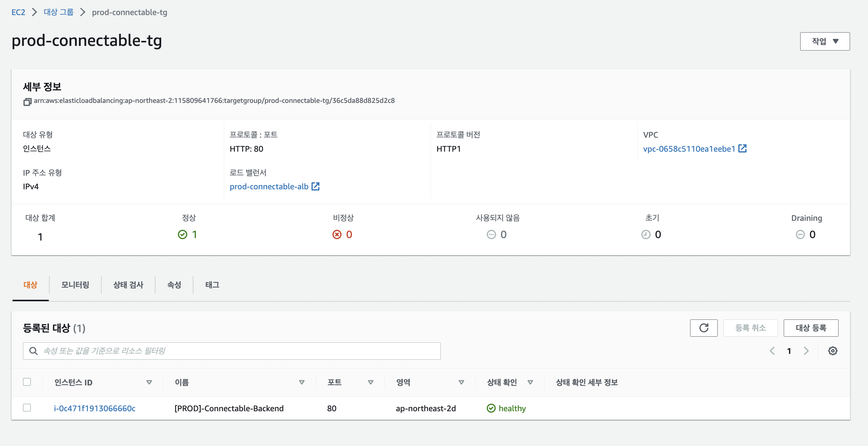Open the 작업 actions dropdown

click(x=825, y=41)
